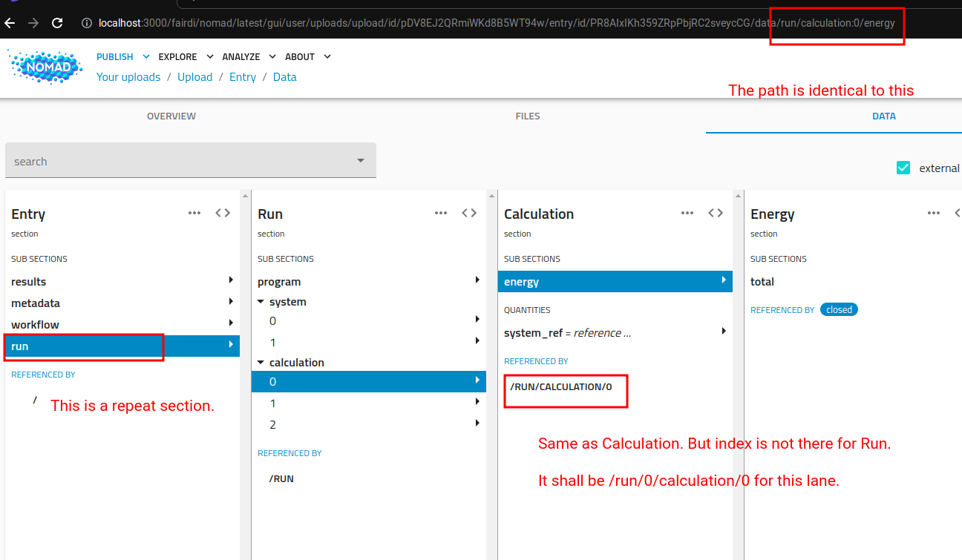
Task: Open the Calculation lane three-dots menu
Action: 687,213
